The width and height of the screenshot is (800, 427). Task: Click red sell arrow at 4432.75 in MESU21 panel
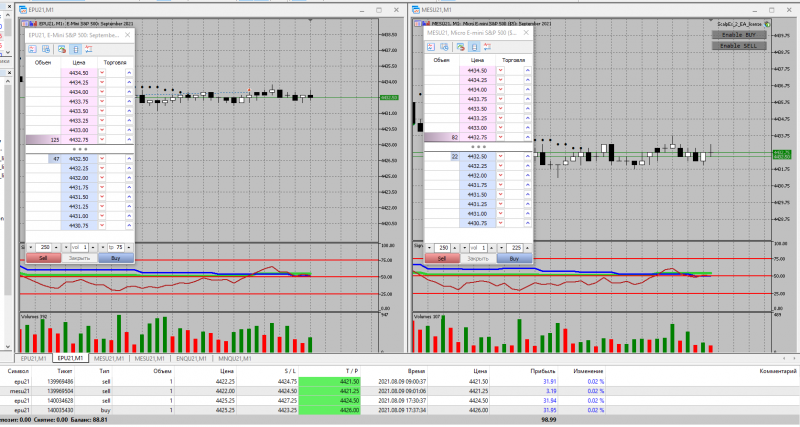pyautogui.click(x=501, y=137)
